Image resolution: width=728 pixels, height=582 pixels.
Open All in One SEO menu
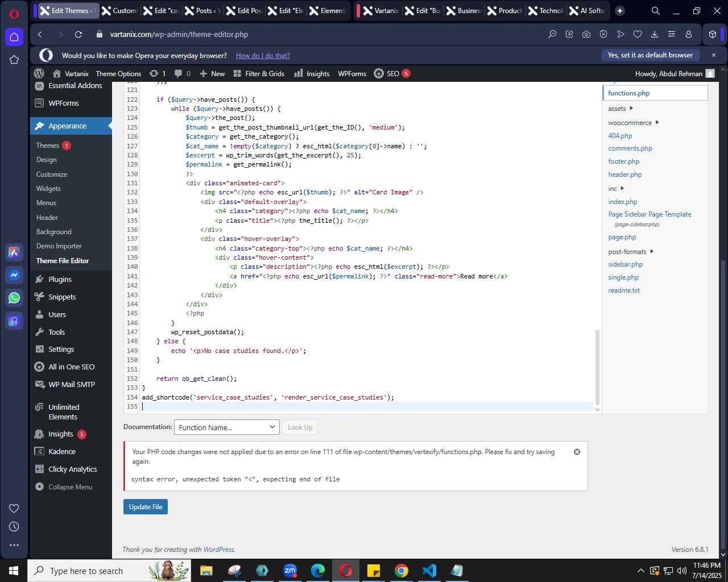[71, 367]
